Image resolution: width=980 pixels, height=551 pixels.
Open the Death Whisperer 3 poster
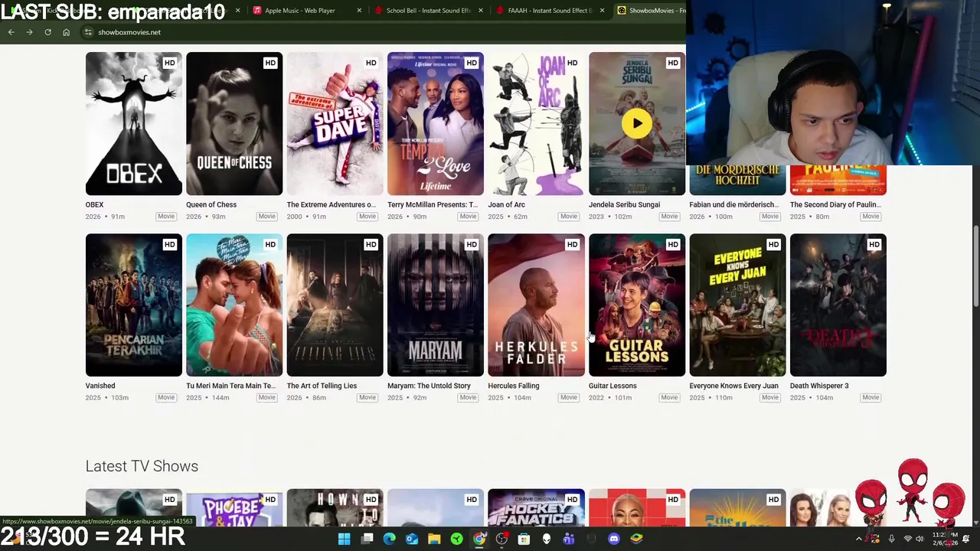point(838,305)
